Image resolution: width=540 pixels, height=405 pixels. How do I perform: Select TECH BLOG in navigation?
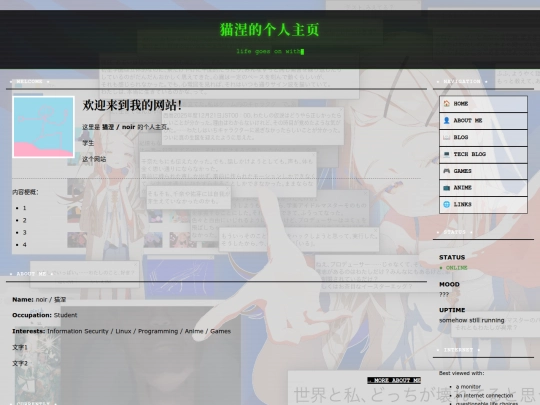pos(483,154)
